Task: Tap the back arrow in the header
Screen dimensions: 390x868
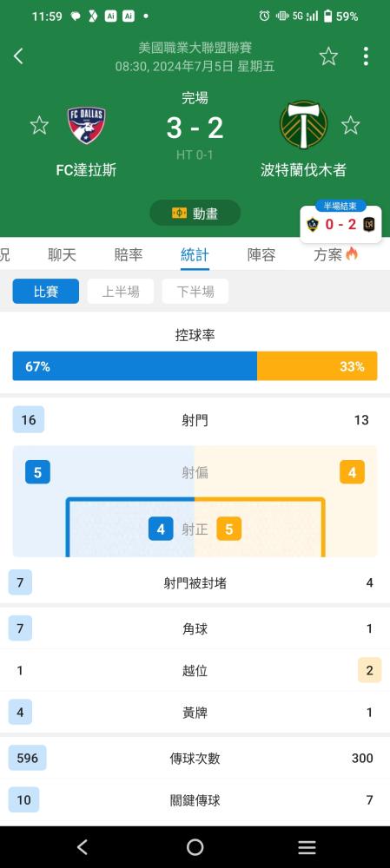Action: coord(18,56)
